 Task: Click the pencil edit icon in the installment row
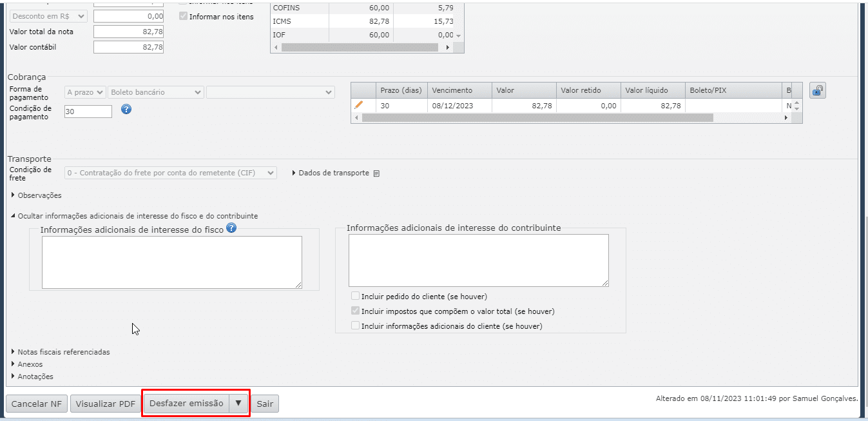[x=359, y=105]
